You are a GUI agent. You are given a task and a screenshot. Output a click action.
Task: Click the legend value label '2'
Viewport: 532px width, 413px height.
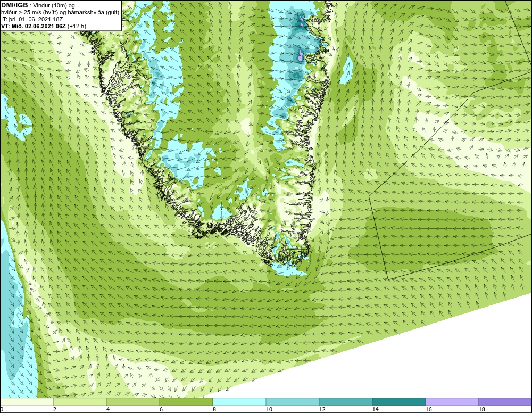point(55,409)
